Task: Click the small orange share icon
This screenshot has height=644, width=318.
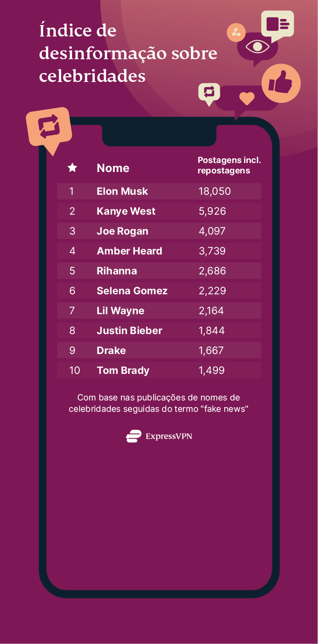Action: 236,32
